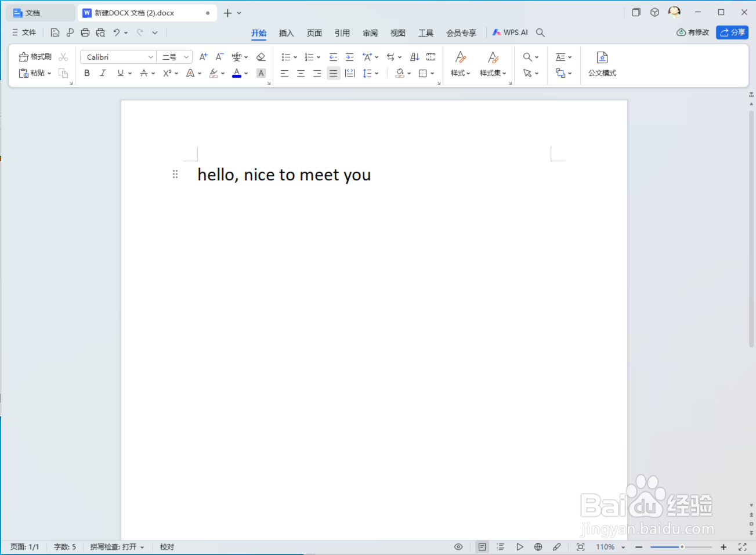756x555 pixels.
Task: Open the 文件 File menu
Action: (24, 33)
